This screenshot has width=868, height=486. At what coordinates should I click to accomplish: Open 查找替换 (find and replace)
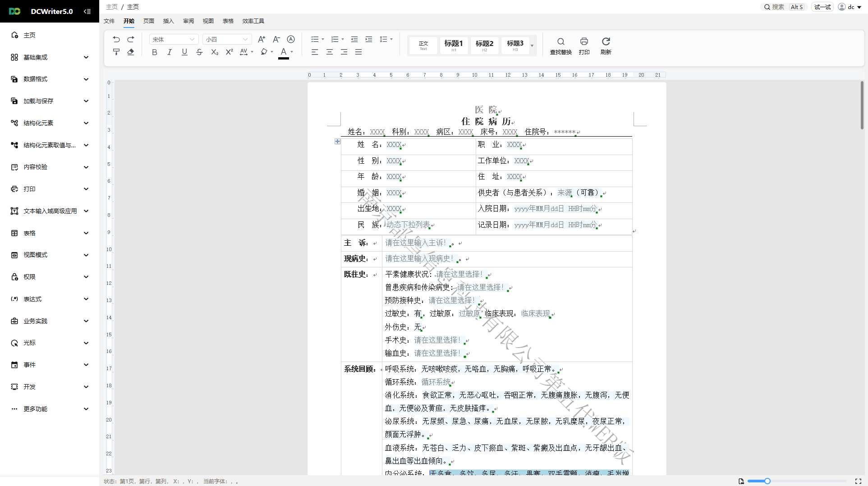[x=560, y=45]
